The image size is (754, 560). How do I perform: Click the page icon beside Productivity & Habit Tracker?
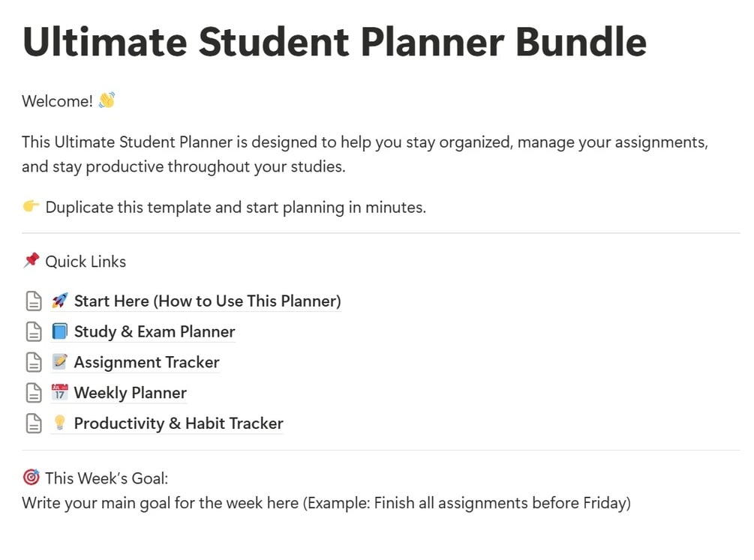tap(34, 424)
